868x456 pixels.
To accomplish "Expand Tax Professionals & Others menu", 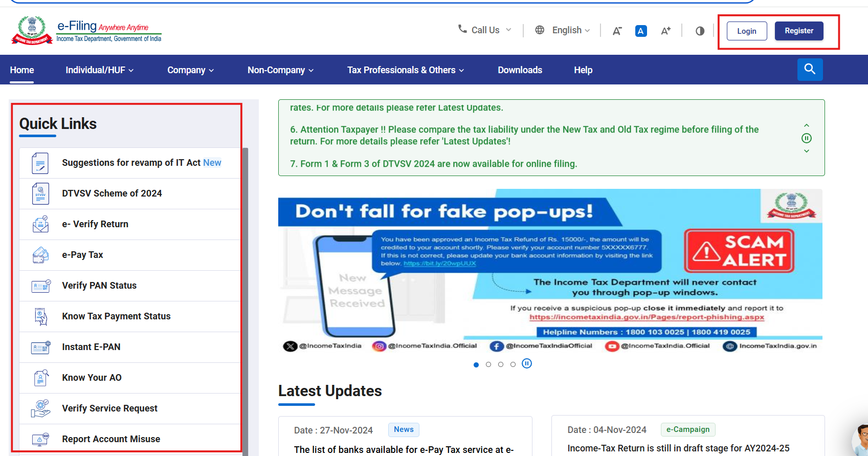I will [406, 70].
